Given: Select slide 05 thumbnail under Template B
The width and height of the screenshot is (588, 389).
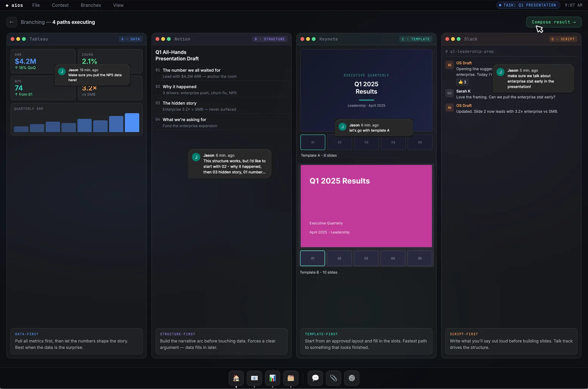Looking at the screenshot, I should pos(420,258).
